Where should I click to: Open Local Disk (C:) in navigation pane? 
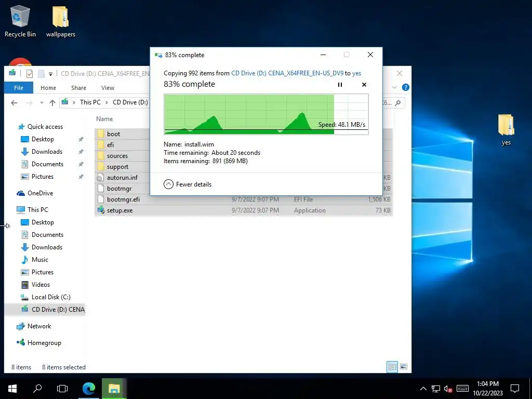pyautogui.click(x=51, y=297)
